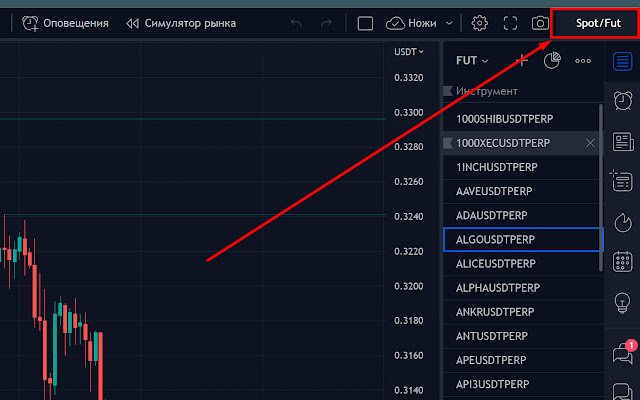The image size is (640, 400).
Task: Take a snapshot with camera icon
Action: tap(540, 23)
